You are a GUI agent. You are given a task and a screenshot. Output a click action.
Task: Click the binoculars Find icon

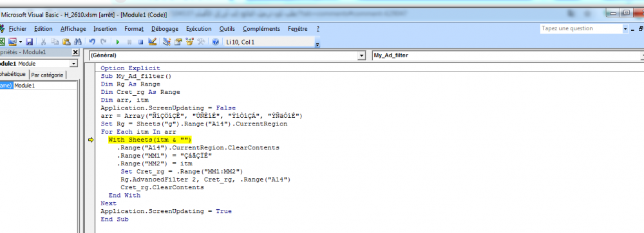78,42
